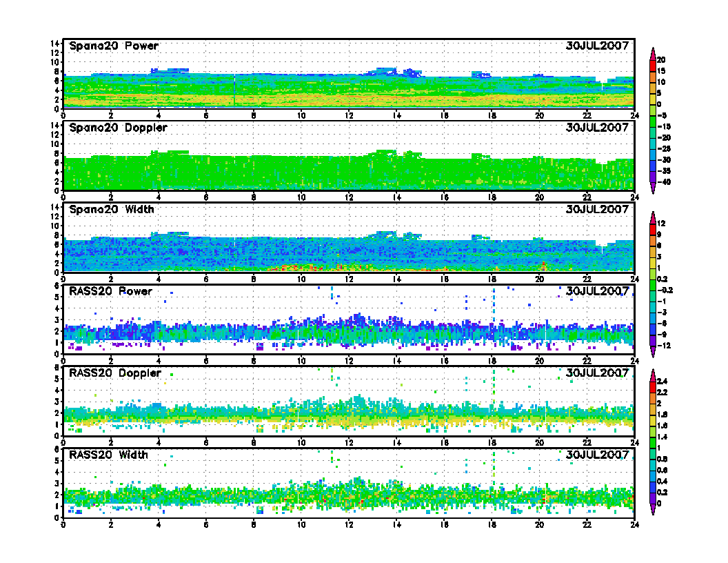Click the 30JUL2007 date in Spano20 Doppler panel
This screenshot has width=728, height=563.
(598, 127)
